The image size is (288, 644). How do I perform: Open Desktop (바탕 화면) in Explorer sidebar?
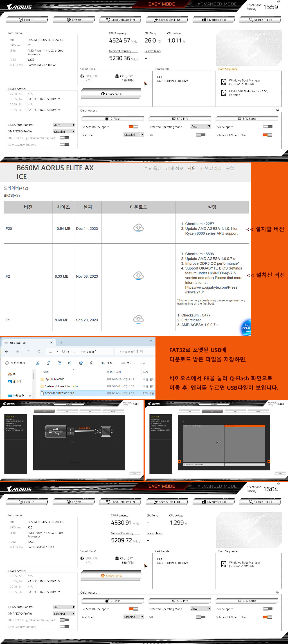coord(16,395)
